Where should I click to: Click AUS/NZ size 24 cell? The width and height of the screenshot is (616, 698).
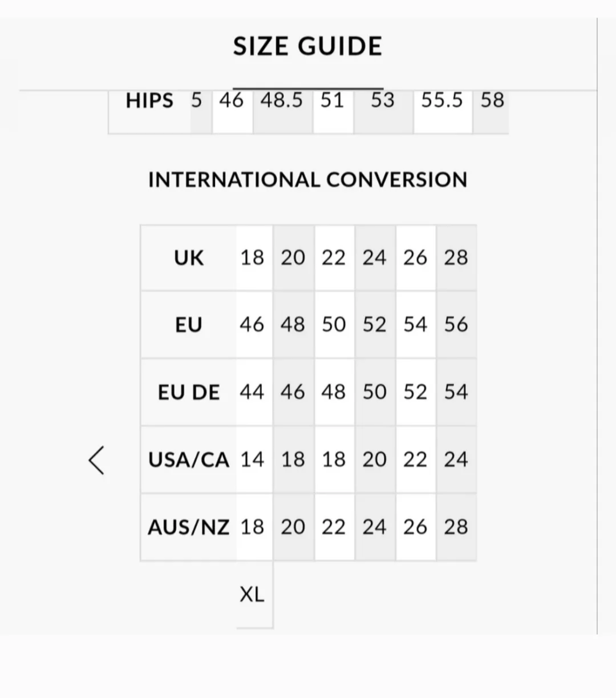[375, 527]
